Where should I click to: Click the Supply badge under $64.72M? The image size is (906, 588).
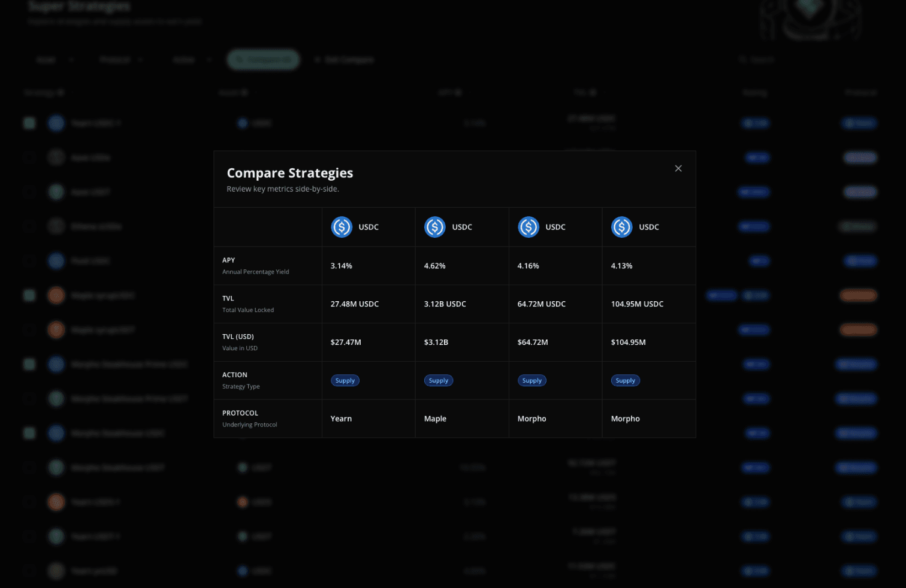coord(532,380)
